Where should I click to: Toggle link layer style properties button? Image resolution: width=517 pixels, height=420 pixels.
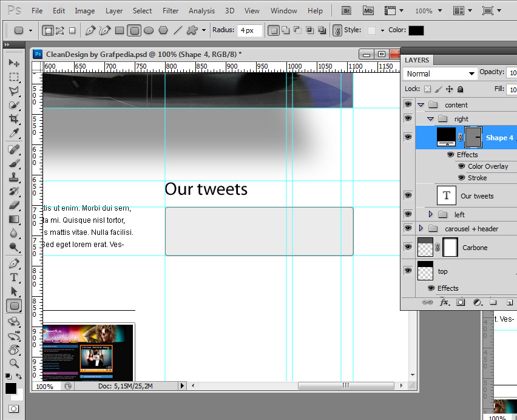tap(337, 31)
